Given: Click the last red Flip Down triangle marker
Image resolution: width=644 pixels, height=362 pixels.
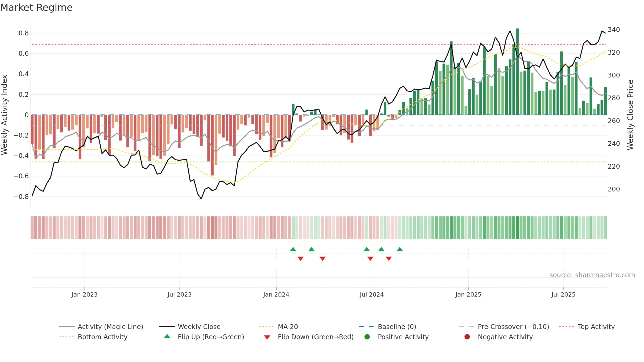Looking at the screenshot, I should pyautogui.click(x=389, y=258).
